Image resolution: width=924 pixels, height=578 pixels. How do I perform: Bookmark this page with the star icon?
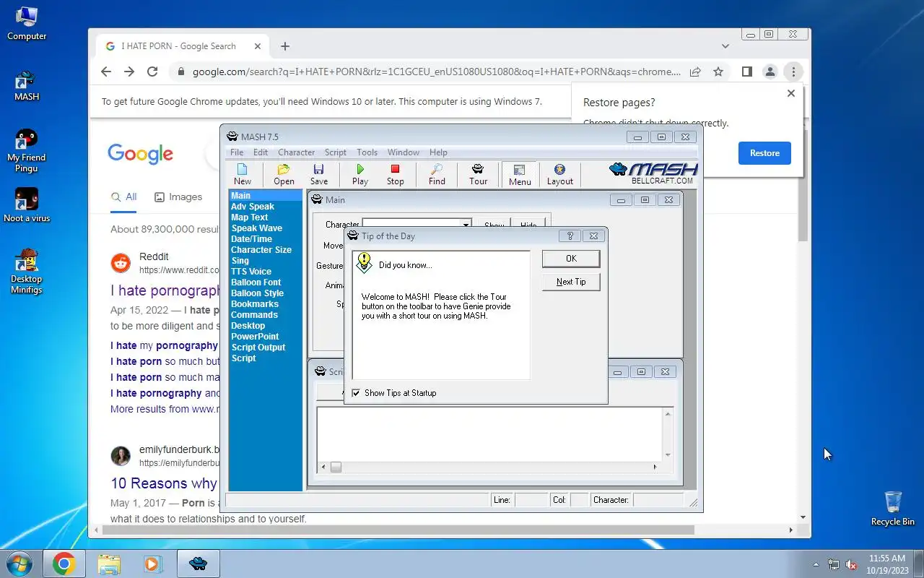pyautogui.click(x=718, y=72)
